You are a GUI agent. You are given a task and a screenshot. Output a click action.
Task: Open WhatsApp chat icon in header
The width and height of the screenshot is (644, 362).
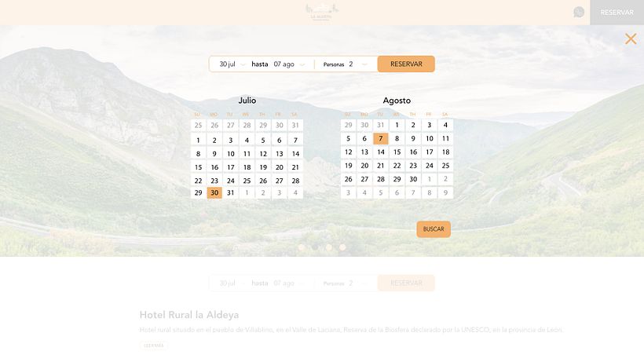[x=579, y=13]
